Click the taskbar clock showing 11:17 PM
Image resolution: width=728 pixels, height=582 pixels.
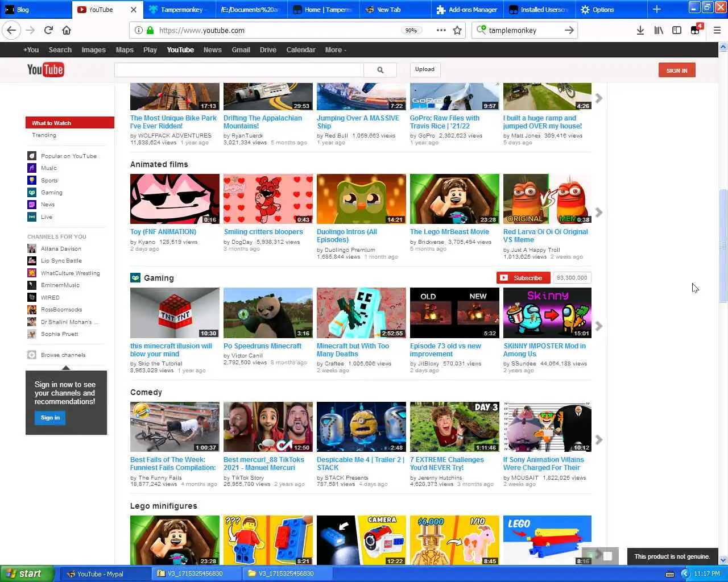[707, 573]
